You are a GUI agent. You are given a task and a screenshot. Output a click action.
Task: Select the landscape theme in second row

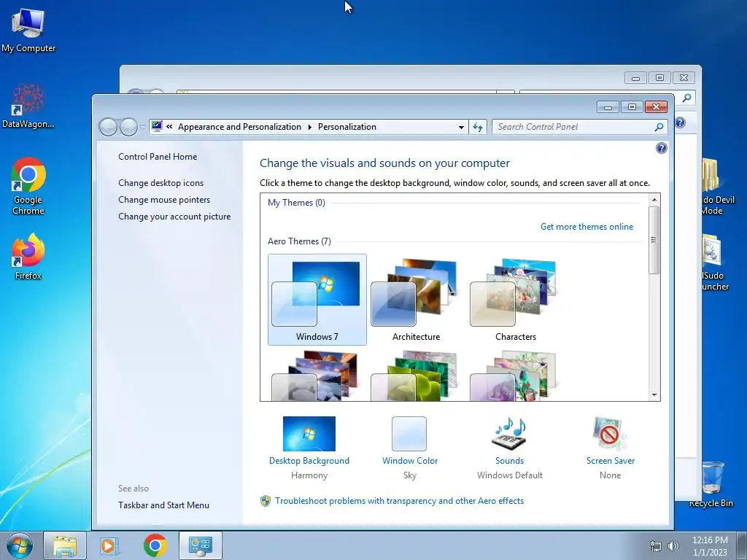click(x=314, y=376)
